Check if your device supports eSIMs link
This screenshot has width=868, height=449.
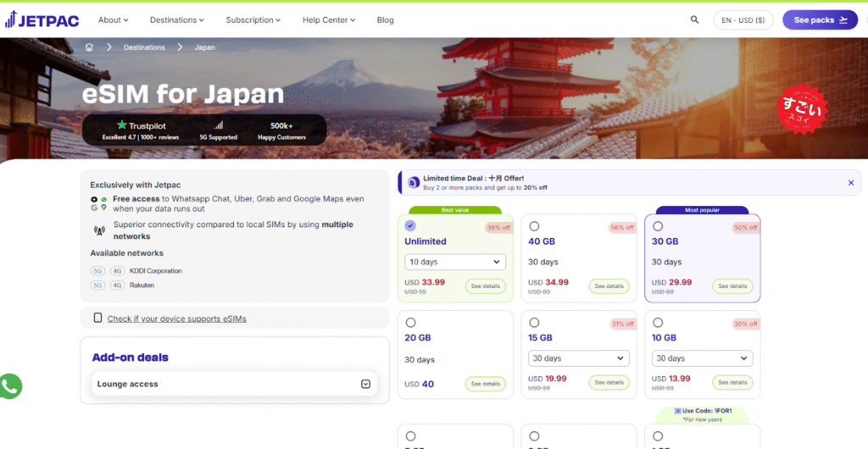[176, 319]
